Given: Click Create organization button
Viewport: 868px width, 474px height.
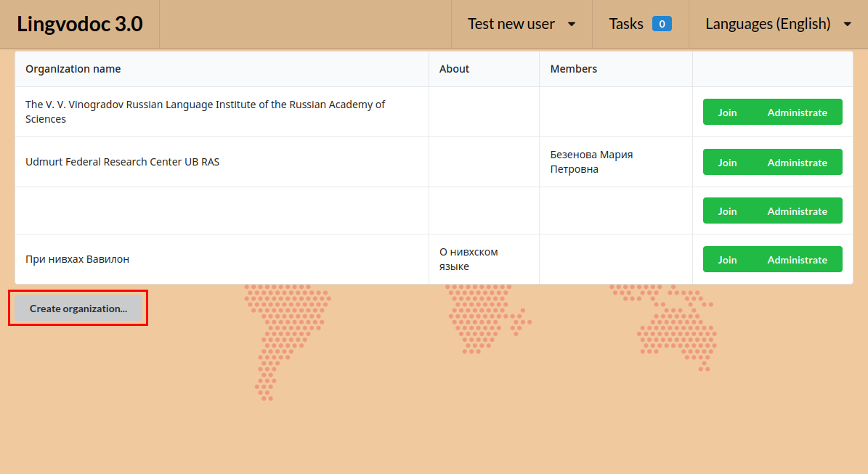Looking at the screenshot, I should [x=78, y=308].
